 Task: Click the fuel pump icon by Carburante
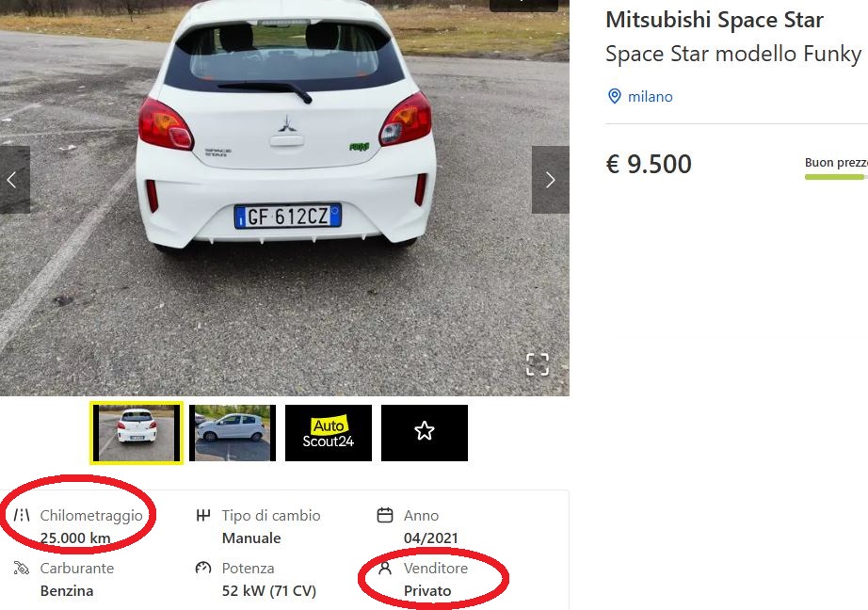pos(21,568)
